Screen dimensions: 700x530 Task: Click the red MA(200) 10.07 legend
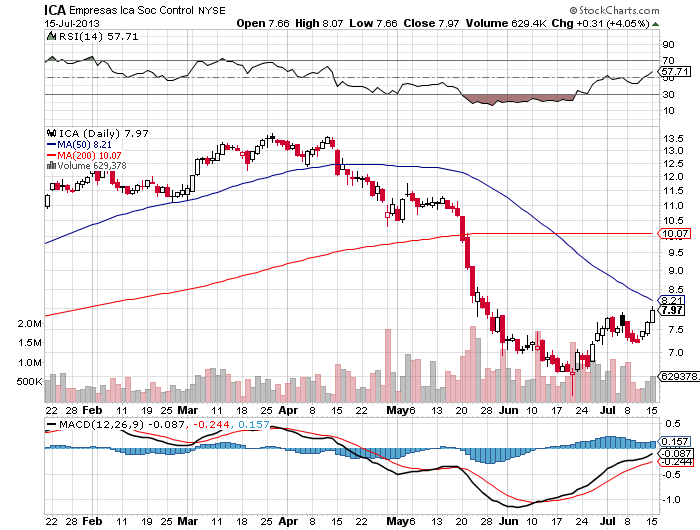tap(84, 155)
